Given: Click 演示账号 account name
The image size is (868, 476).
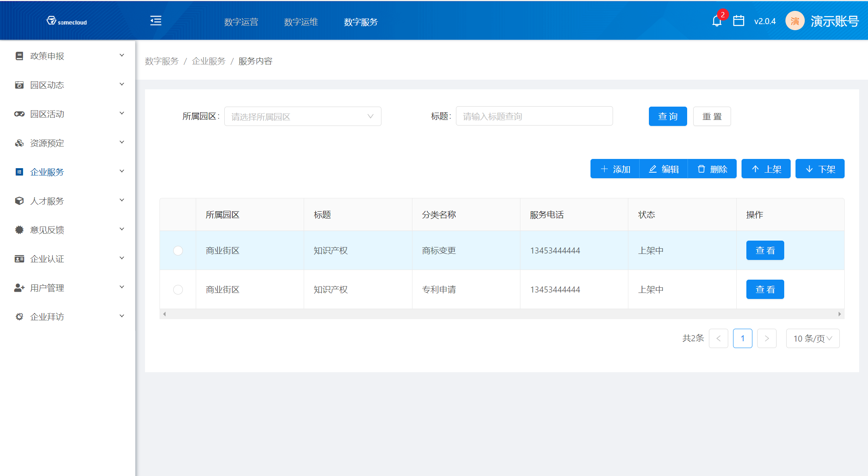Looking at the screenshot, I should 835,21.
